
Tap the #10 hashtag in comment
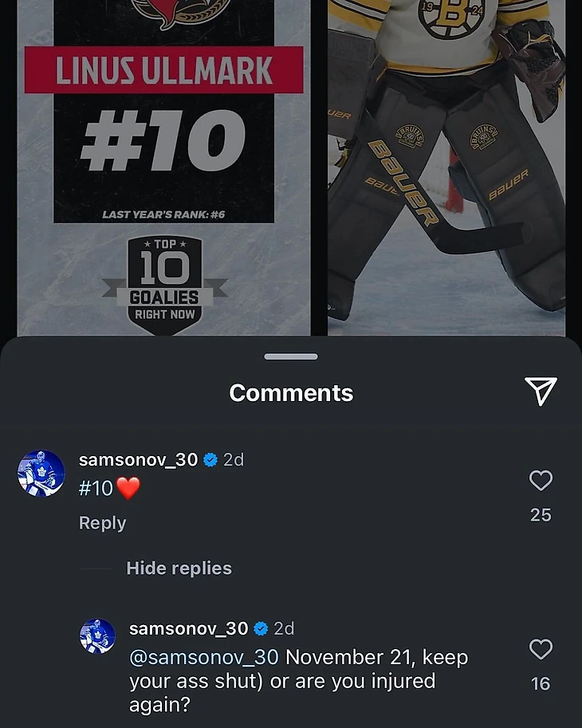96,488
